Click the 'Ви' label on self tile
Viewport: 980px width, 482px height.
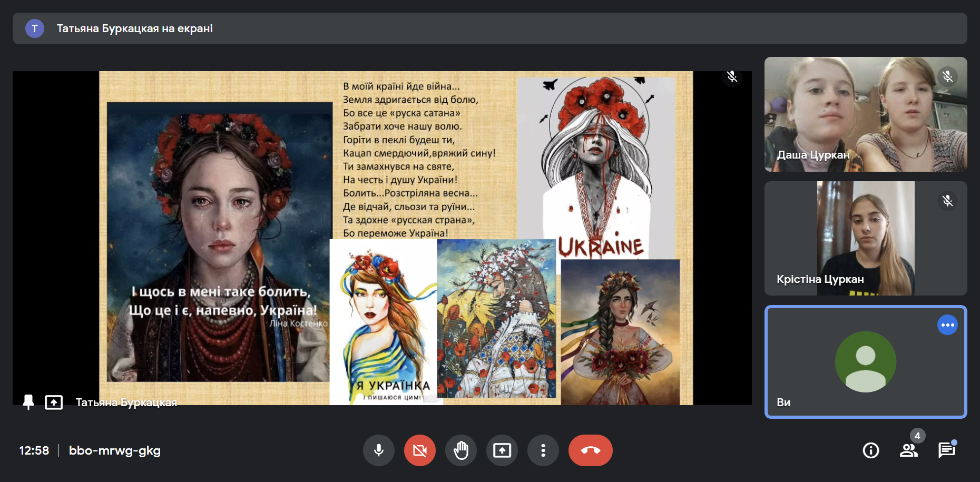pyautogui.click(x=783, y=402)
